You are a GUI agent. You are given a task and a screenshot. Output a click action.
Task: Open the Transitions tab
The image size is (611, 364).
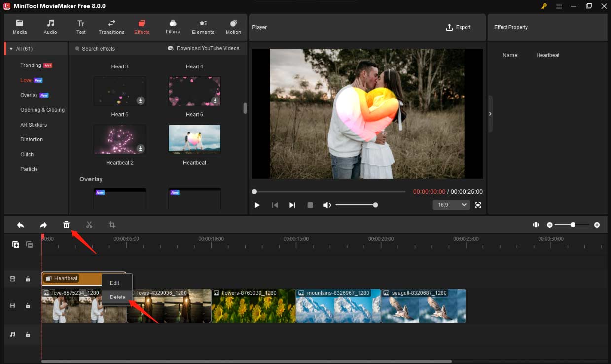coord(111,27)
